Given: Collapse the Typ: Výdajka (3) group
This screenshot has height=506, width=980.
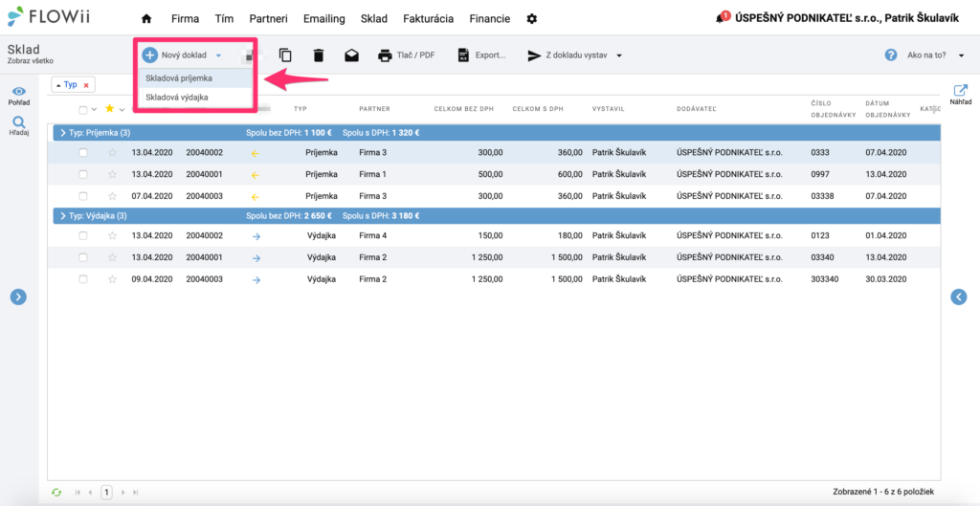Looking at the screenshot, I should 63,216.
